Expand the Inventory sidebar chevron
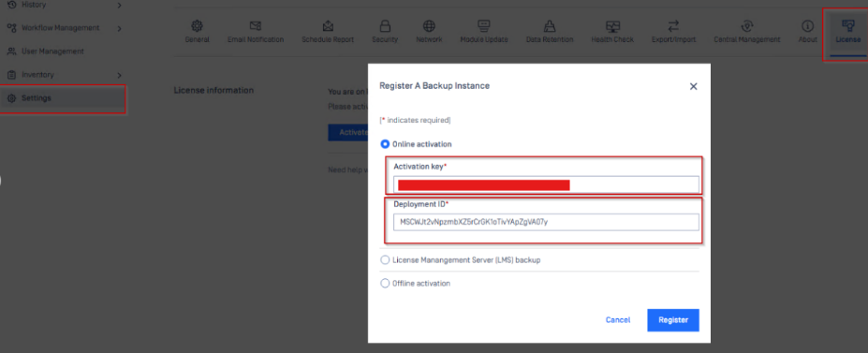 (x=119, y=75)
